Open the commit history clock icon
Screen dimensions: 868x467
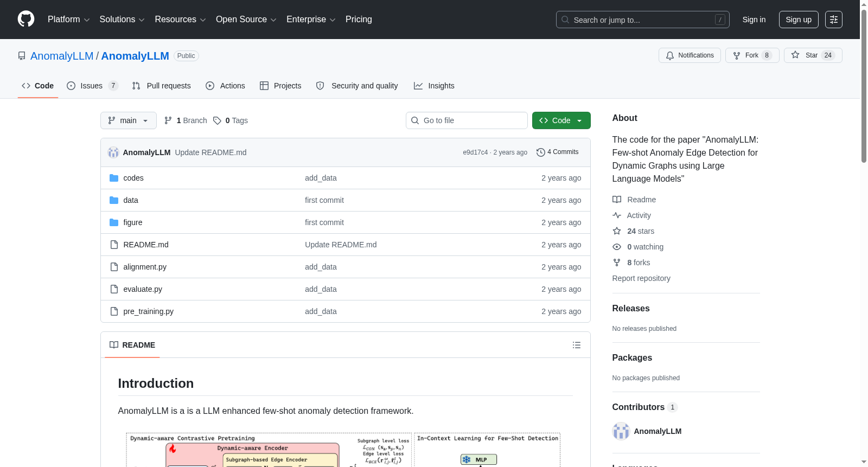540,152
